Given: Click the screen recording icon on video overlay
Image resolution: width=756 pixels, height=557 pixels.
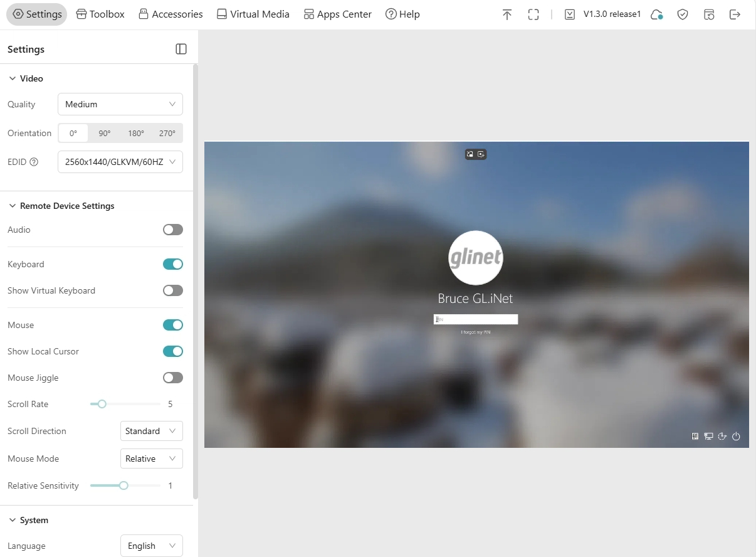Looking at the screenshot, I should pos(481,154).
